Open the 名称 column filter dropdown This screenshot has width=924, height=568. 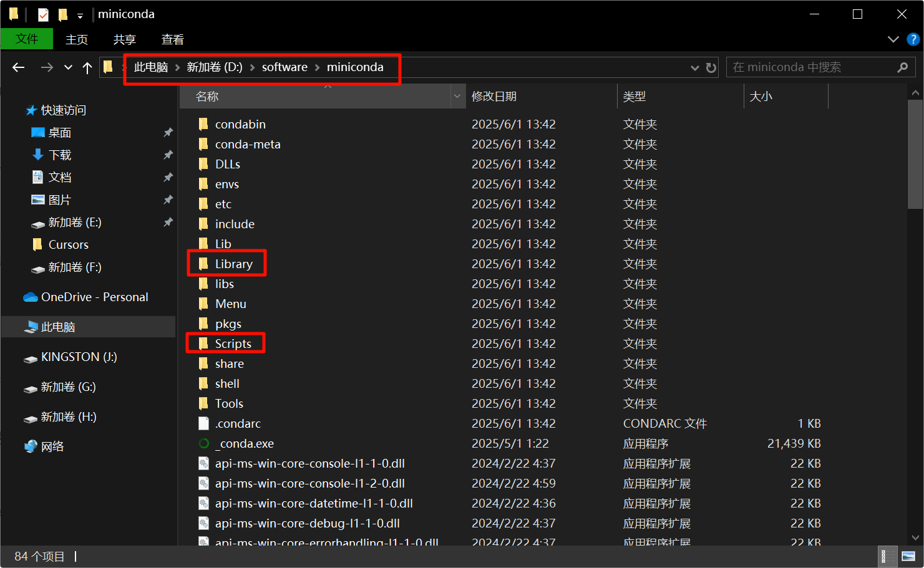[457, 97]
